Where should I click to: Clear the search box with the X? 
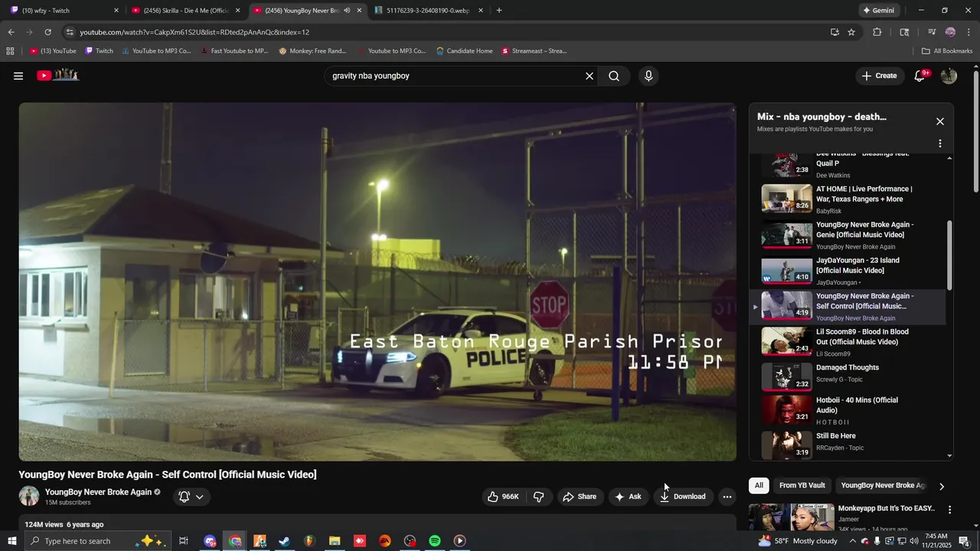pos(590,76)
